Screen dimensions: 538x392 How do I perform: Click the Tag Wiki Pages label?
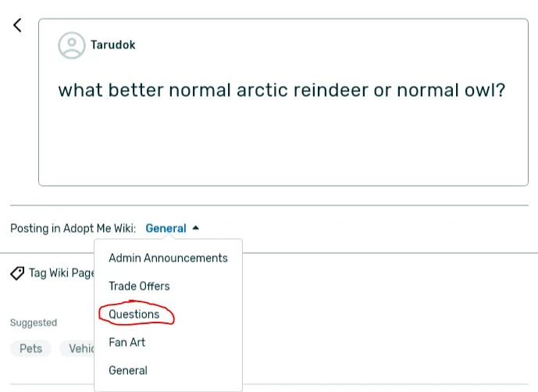coord(62,273)
